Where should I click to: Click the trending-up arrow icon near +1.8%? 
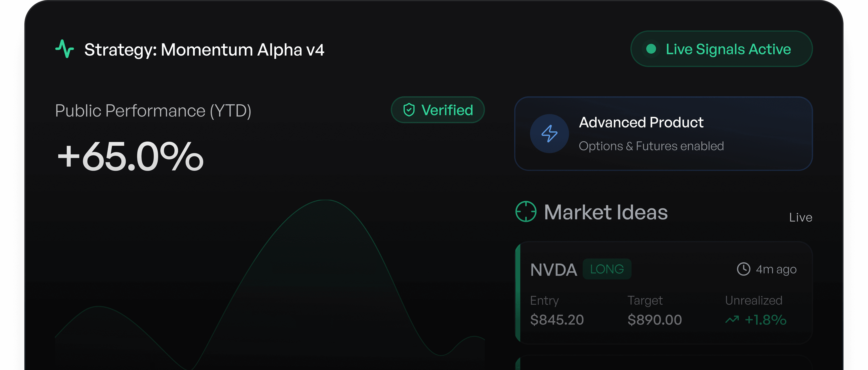click(x=732, y=319)
